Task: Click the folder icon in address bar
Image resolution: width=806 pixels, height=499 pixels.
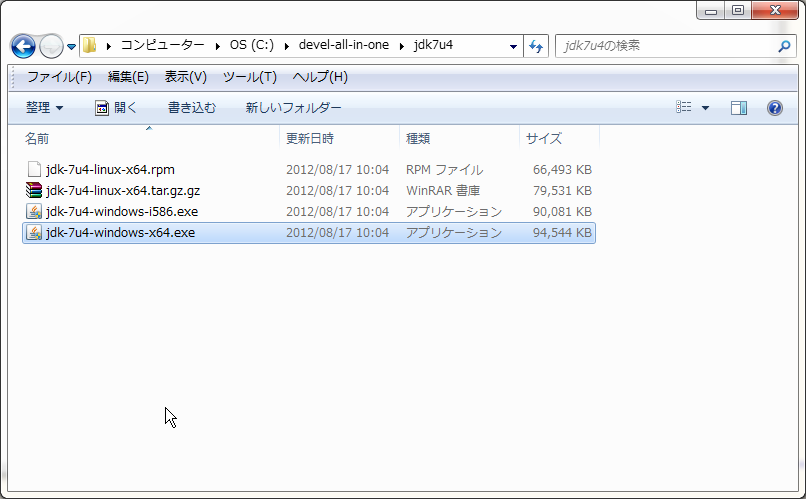Action: click(89, 45)
